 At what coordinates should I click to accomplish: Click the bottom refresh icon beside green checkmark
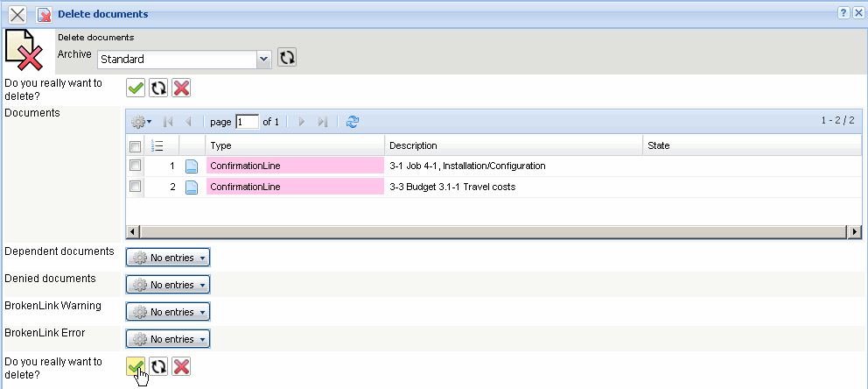coord(158,367)
